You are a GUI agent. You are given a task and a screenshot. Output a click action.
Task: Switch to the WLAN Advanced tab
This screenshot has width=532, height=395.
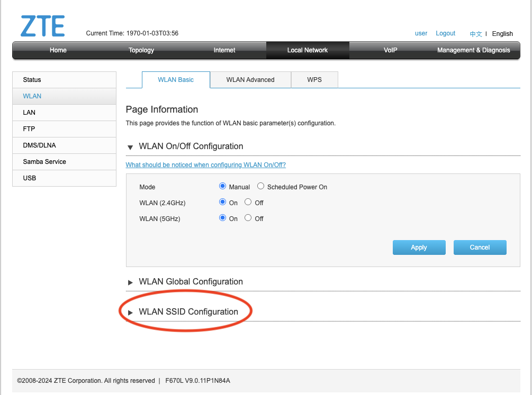(250, 79)
